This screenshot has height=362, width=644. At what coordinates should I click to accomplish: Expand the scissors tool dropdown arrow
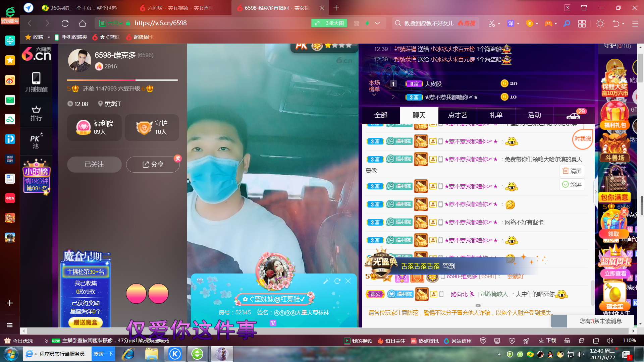pos(499,24)
